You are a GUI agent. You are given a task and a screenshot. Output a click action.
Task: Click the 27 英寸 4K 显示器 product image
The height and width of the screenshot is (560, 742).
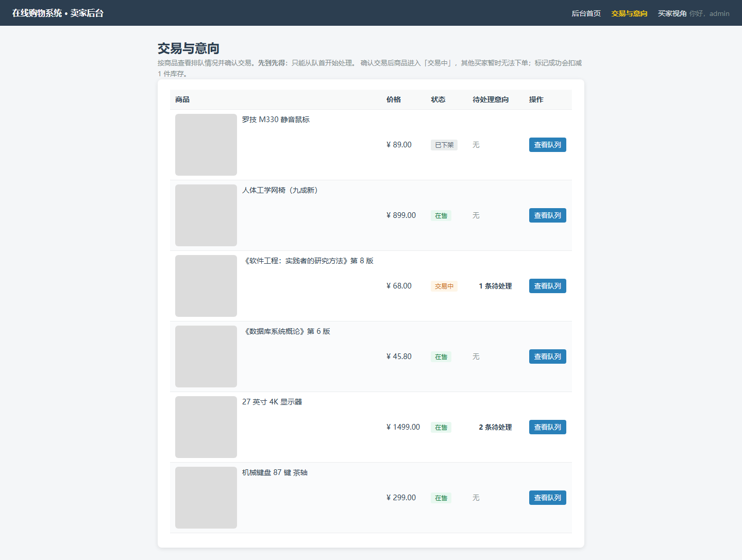pyautogui.click(x=206, y=427)
